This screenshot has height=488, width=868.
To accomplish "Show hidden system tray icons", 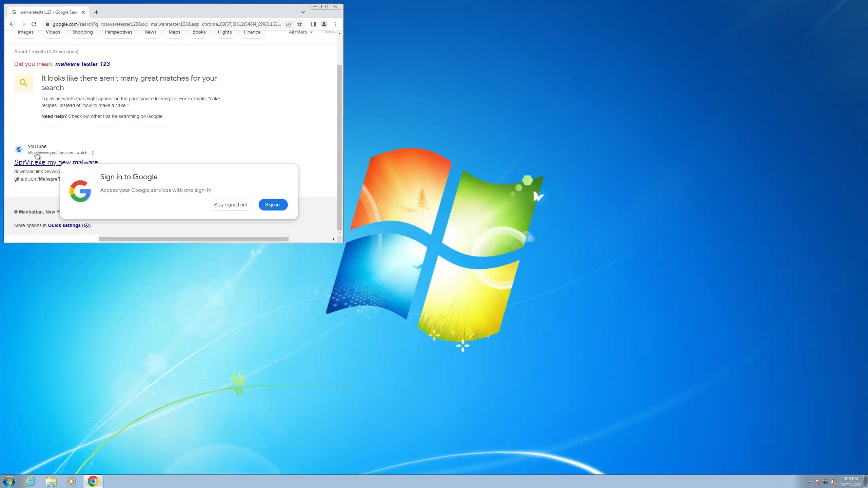I will click(809, 482).
